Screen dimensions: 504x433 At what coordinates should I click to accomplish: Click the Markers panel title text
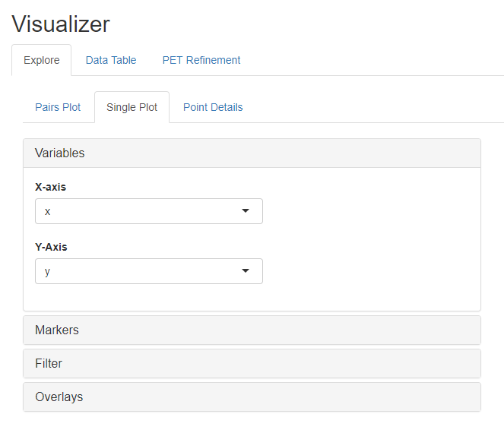click(57, 330)
